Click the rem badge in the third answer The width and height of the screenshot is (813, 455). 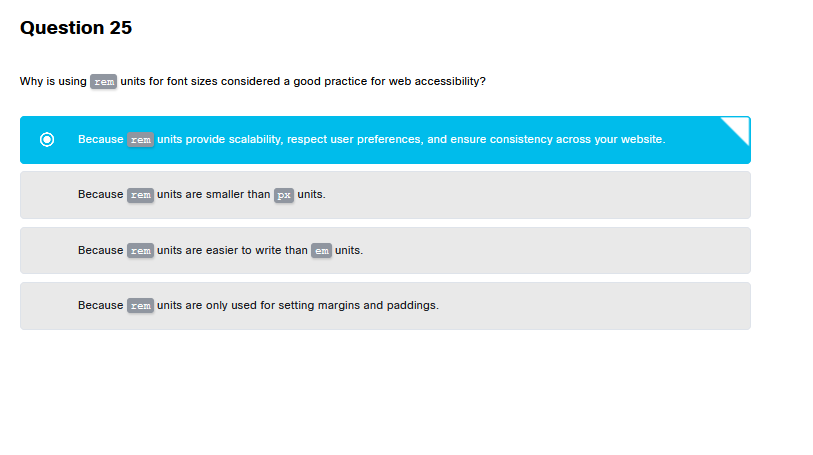pyautogui.click(x=140, y=250)
